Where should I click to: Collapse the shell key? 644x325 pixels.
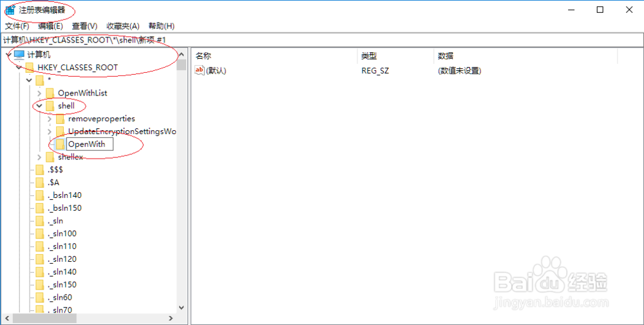tap(39, 106)
